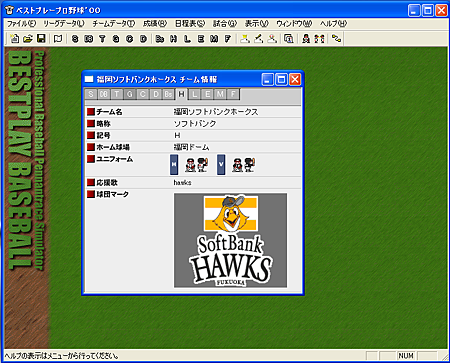Click the save floppy disk icon
Viewport: 450px width, 363px height.
[x=41, y=39]
